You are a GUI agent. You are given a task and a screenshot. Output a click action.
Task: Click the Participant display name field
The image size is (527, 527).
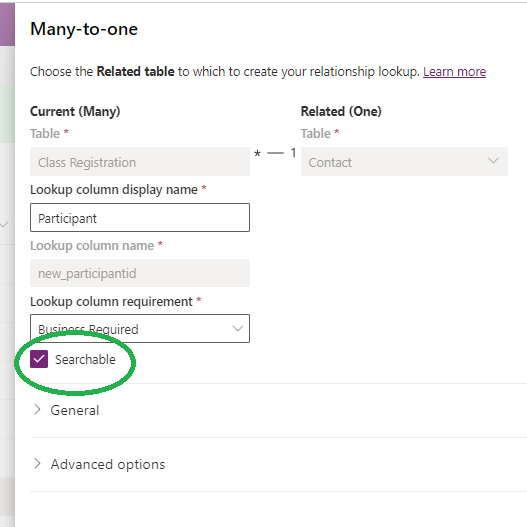coord(140,217)
